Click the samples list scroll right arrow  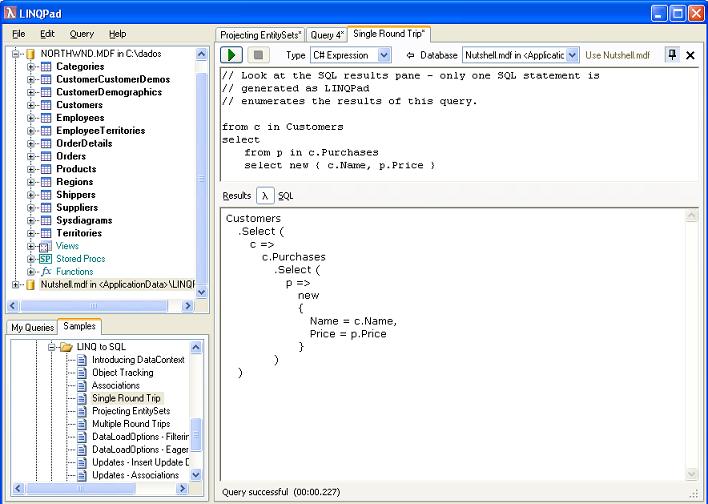pyautogui.click(x=182, y=489)
